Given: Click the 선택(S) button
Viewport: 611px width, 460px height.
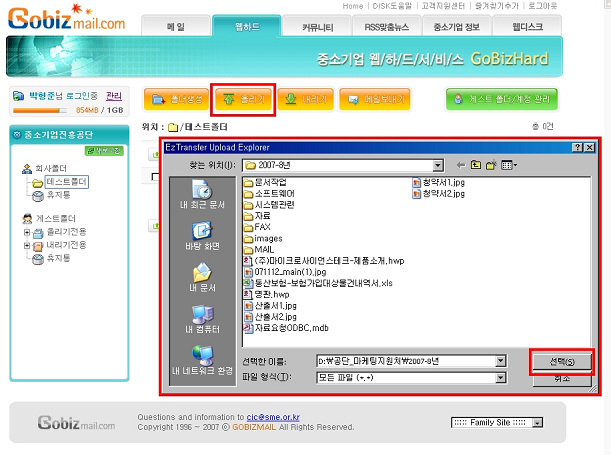Looking at the screenshot, I should tap(562, 362).
